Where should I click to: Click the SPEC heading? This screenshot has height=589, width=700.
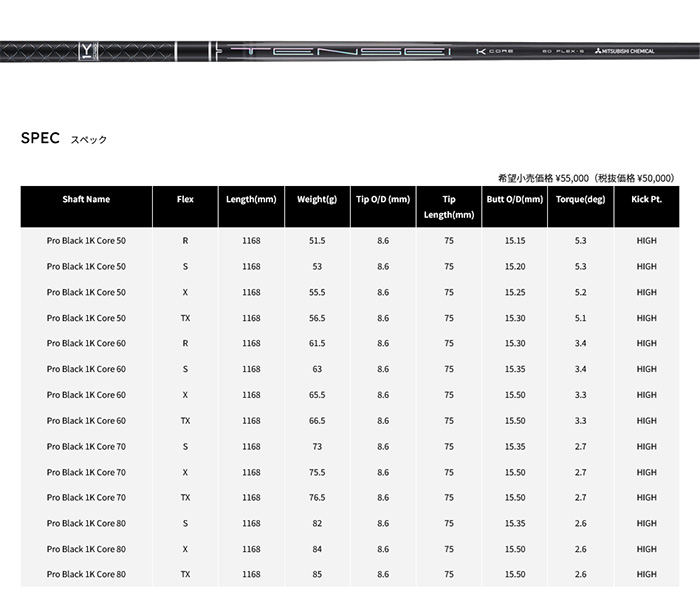40,138
